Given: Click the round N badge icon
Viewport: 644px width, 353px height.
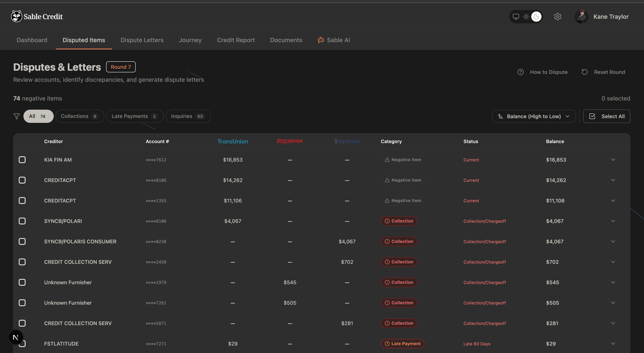Looking at the screenshot, I should 16,337.
